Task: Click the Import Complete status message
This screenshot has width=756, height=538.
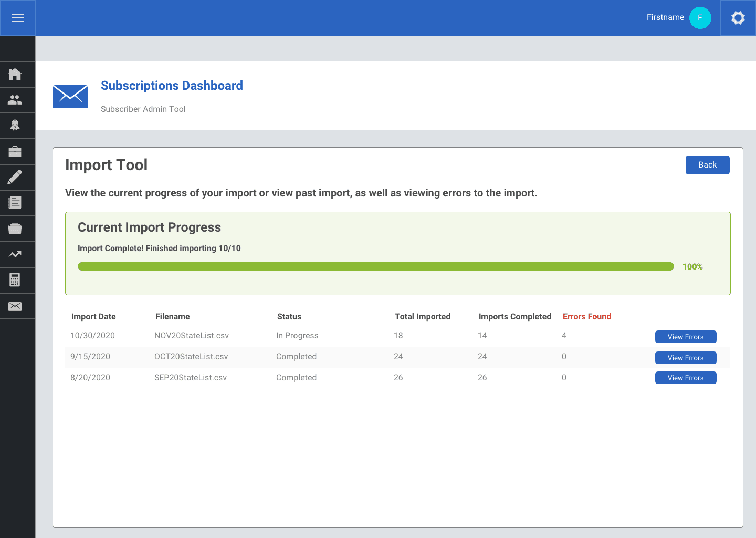Action: tap(159, 248)
